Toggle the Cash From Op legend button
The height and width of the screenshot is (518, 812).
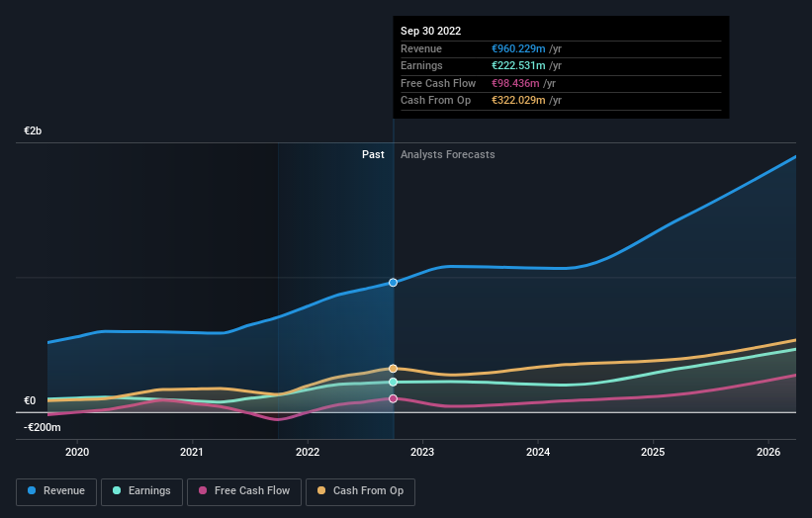(x=360, y=491)
